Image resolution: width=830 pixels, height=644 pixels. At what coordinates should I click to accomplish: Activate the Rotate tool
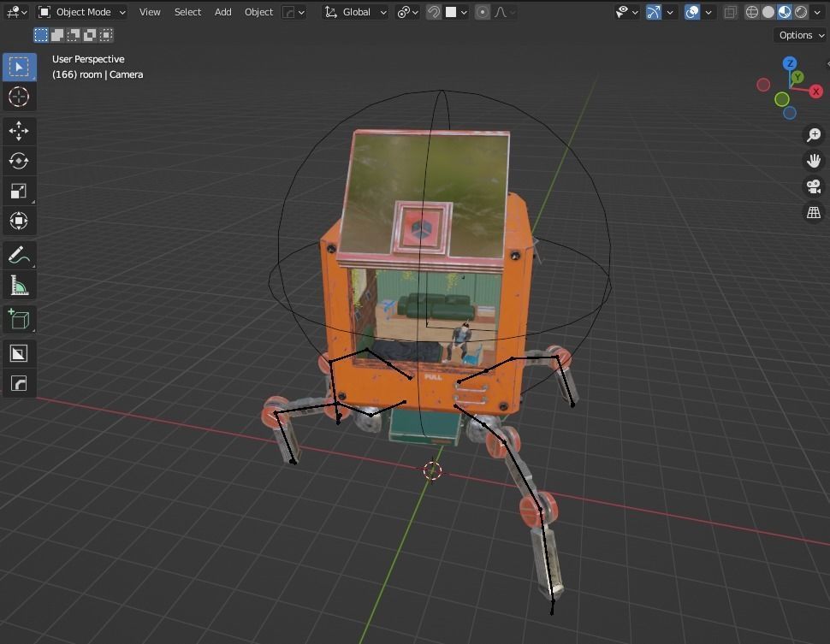tap(19, 161)
